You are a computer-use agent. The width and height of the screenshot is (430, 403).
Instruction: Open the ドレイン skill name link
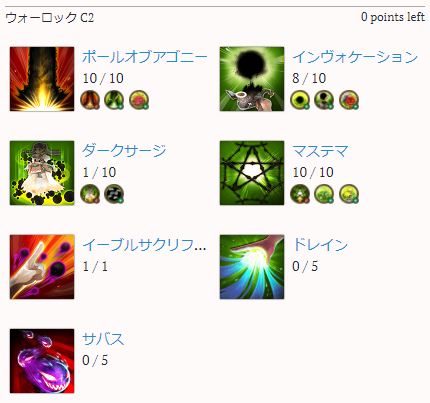pyautogui.click(x=320, y=245)
